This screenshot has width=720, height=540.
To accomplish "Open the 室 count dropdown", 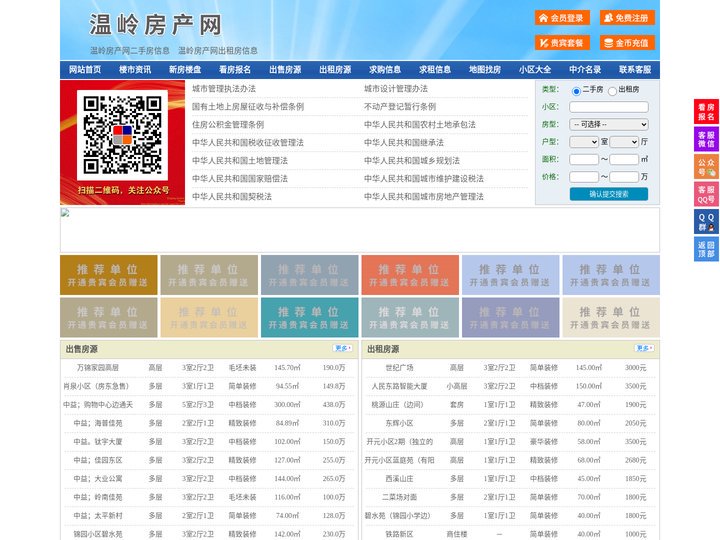I will point(584,142).
